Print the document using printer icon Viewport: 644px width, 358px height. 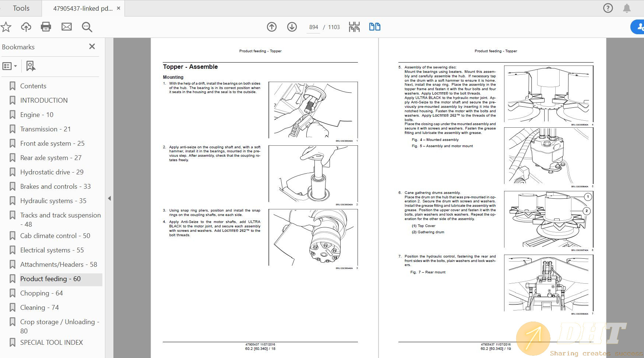[46, 27]
